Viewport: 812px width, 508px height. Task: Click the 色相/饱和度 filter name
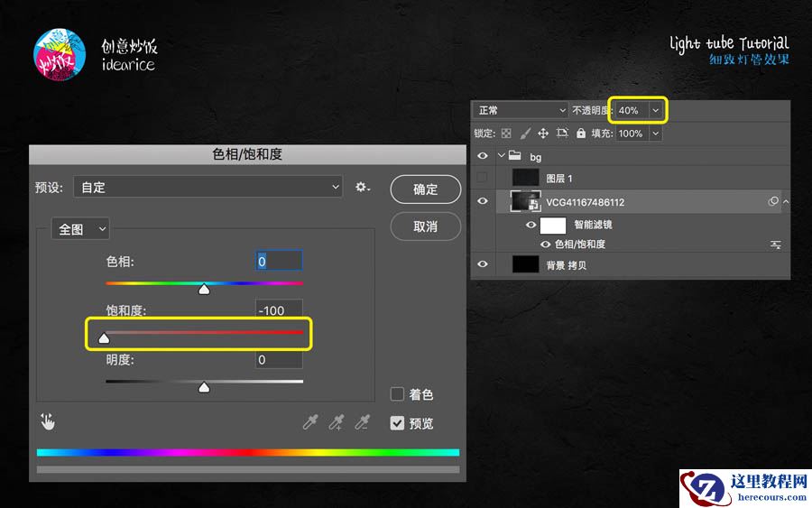click(x=580, y=245)
